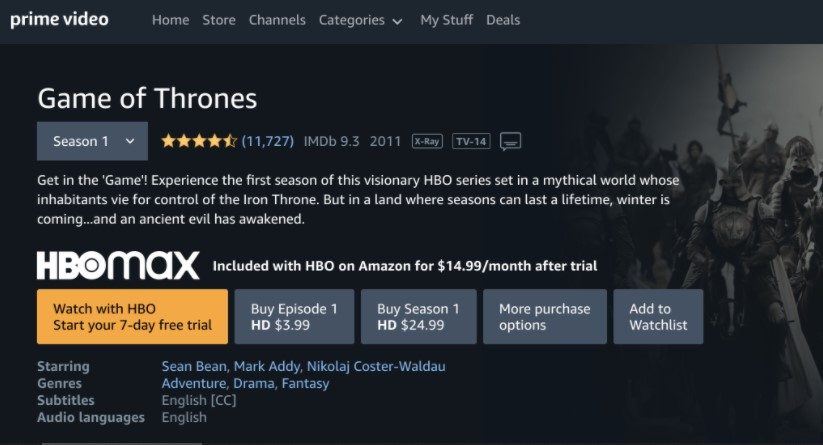The height and width of the screenshot is (445, 823).
Task: Go to the Home tab
Action: 170,20
